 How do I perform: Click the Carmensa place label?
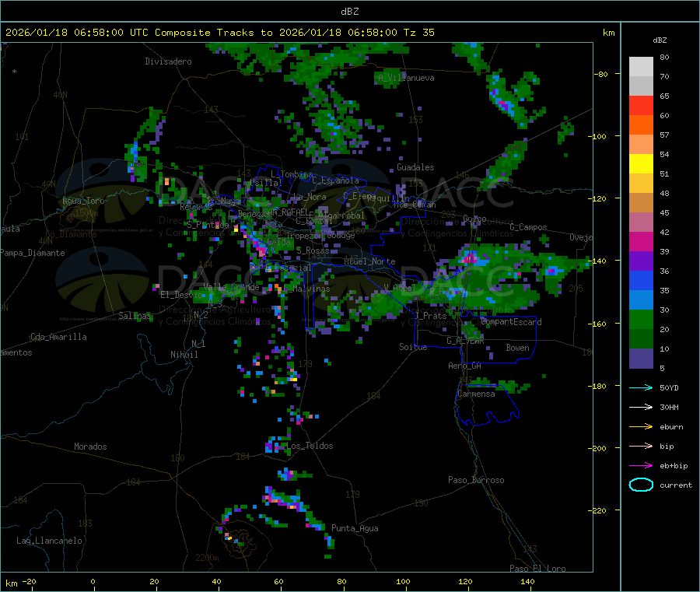tap(476, 394)
